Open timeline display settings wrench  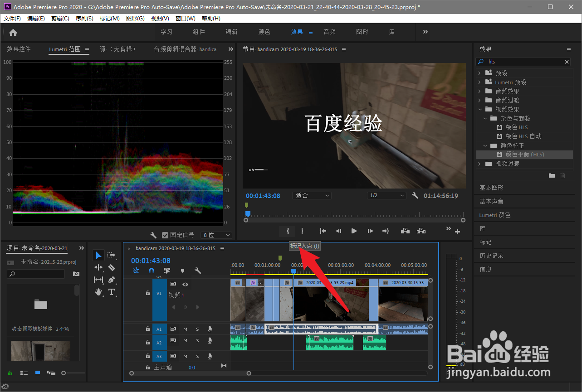(x=198, y=271)
